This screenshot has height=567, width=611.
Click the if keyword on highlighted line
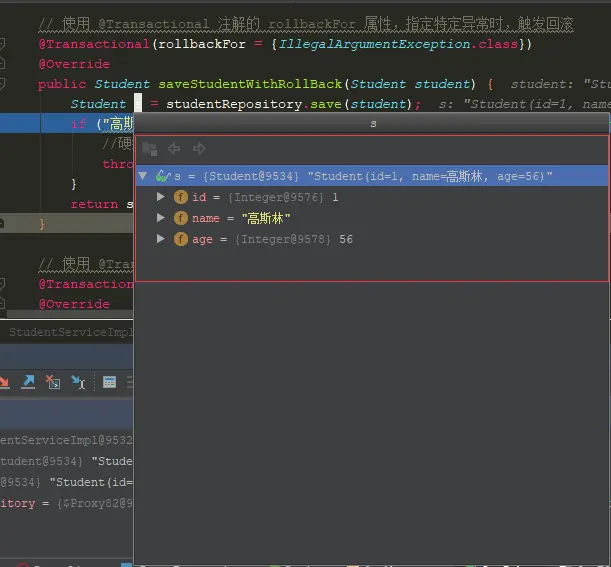click(78, 124)
